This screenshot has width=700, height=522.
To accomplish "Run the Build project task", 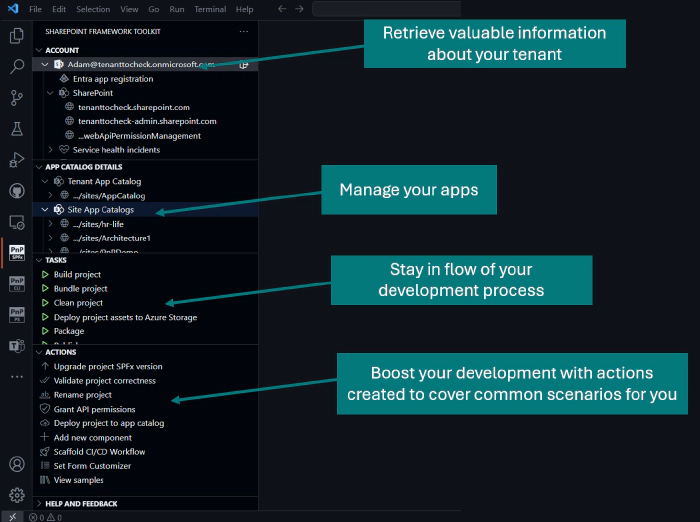I will [x=77, y=274].
